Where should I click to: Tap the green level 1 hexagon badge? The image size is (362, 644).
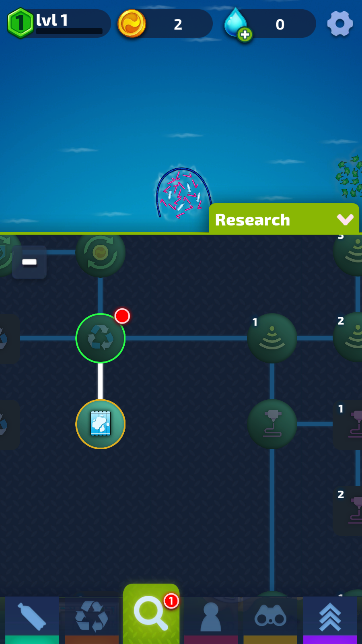point(20,23)
